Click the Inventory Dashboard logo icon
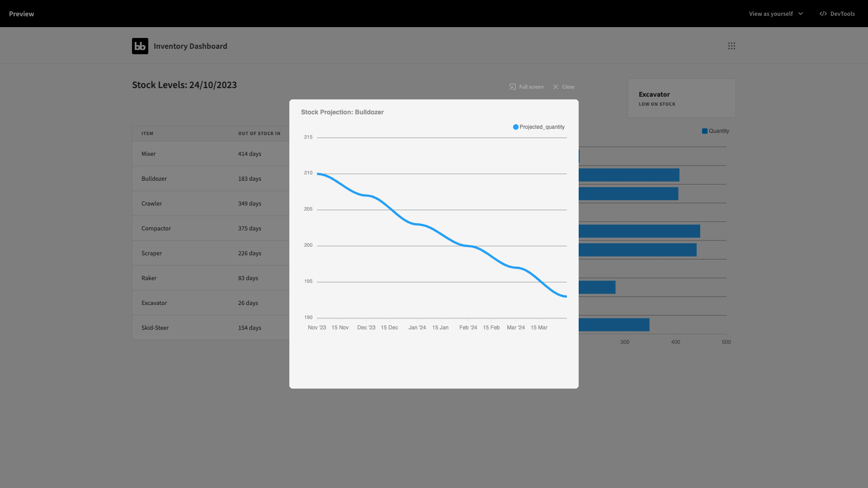 (x=140, y=46)
